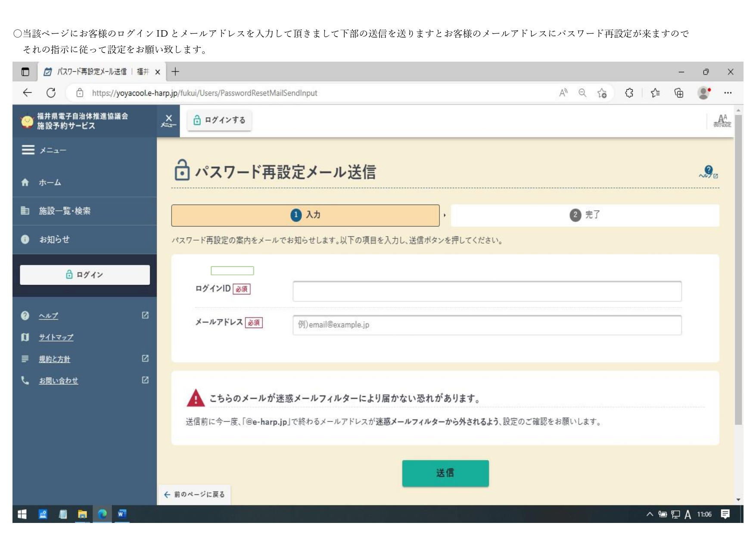Open the browser extensions icon
Screen dimensions: 756x535
click(629, 93)
